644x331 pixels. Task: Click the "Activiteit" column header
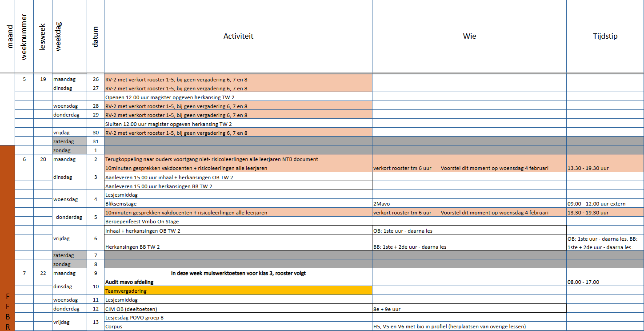238,36
